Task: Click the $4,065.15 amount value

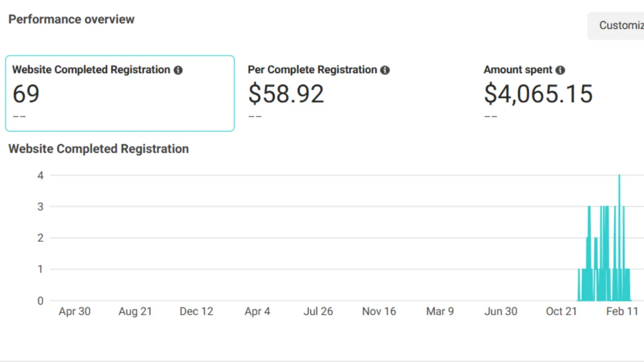Action: coord(538,94)
